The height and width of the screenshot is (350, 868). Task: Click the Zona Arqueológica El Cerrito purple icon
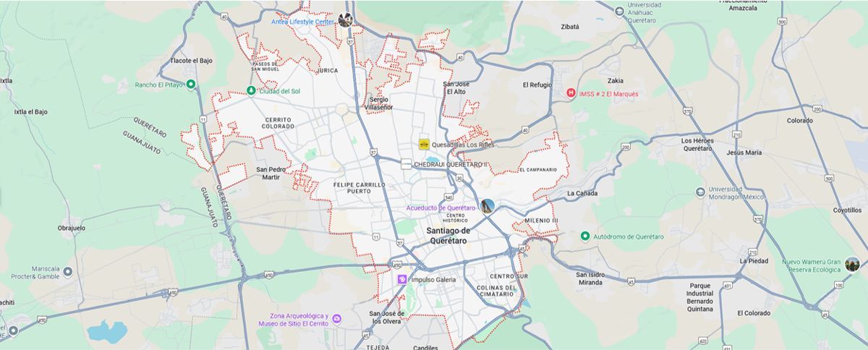click(x=337, y=319)
